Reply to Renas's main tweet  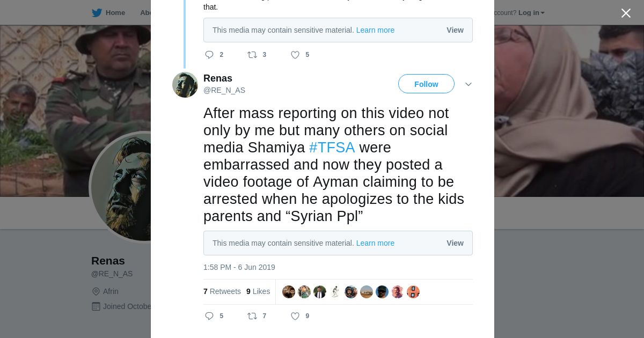[x=209, y=316]
